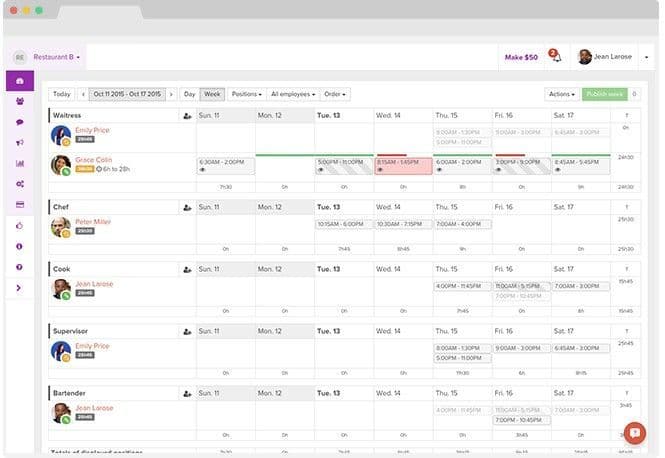
Task: Click the notification bell with badge
Action: tap(555, 57)
